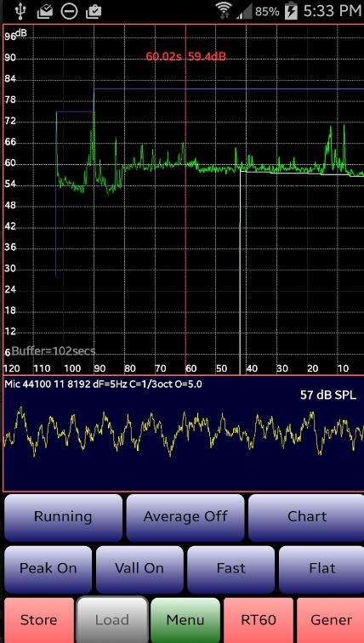The width and height of the screenshot is (364, 643).
Task: Tap the greyed Load button
Action: pyautogui.click(x=112, y=620)
